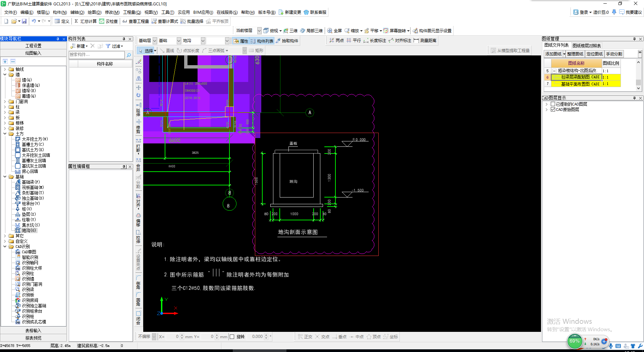The width and height of the screenshot is (644, 352).
Task: Open 查看计算式 formula view
Action: coord(165,21)
